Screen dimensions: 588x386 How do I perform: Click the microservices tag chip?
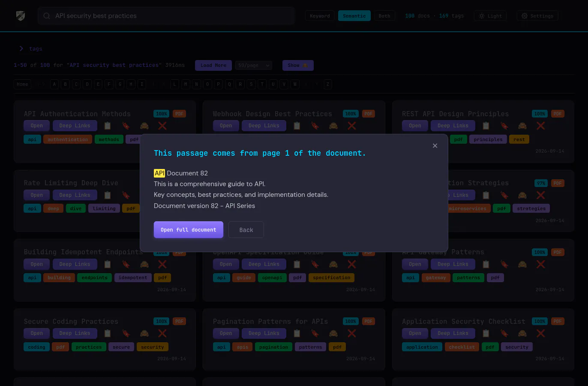coord(468,208)
